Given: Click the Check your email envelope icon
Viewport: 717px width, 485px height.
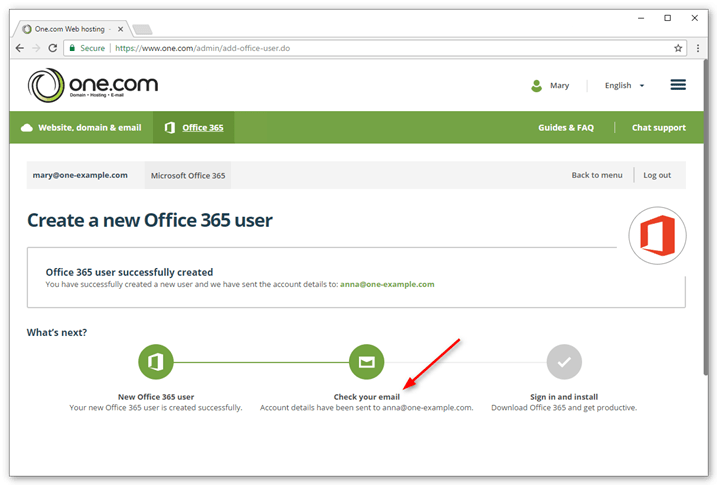Looking at the screenshot, I should pos(366,362).
